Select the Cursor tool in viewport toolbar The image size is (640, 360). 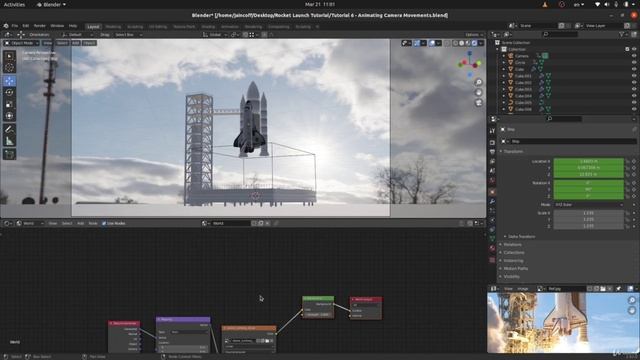9,68
